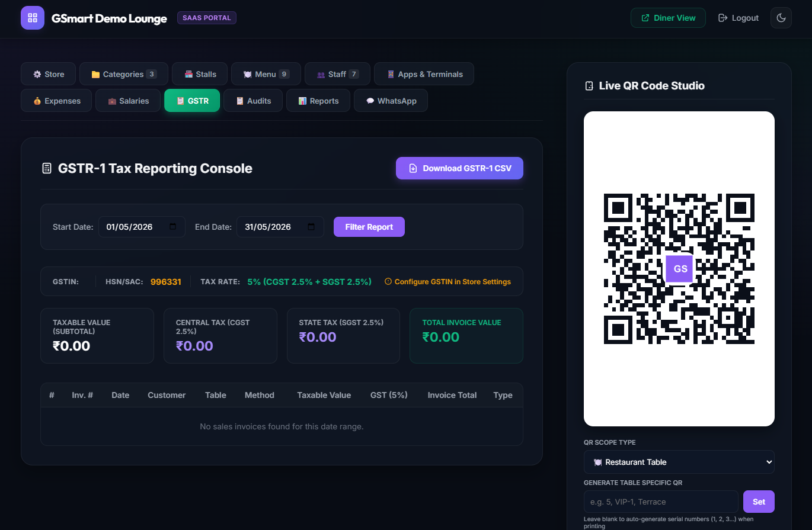Click the Inv. # column header
The width and height of the screenshot is (812, 530).
[82, 395]
